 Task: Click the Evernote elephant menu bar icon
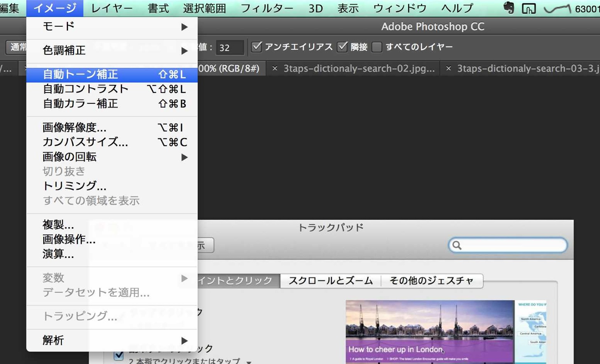click(x=509, y=8)
